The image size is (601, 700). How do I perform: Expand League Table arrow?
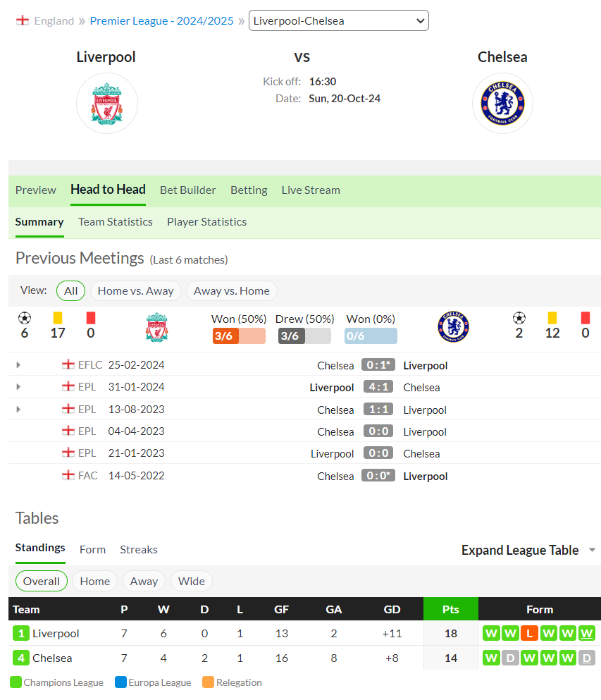point(592,550)
